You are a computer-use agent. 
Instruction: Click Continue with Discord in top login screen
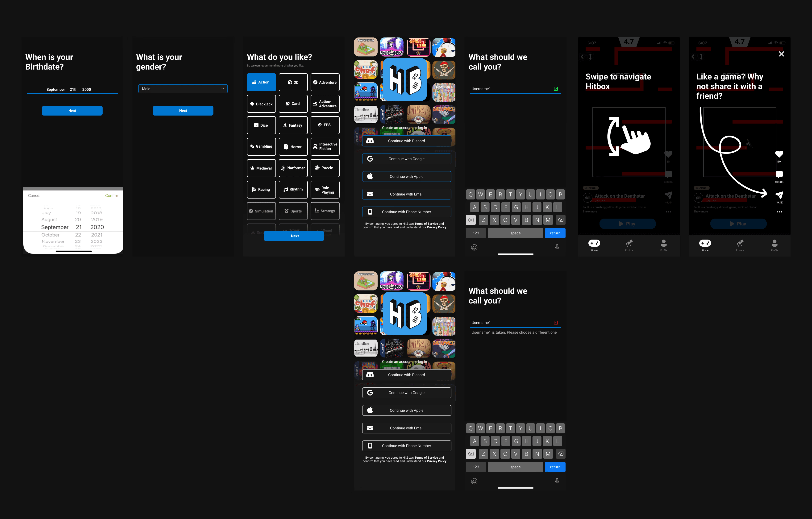406,141
